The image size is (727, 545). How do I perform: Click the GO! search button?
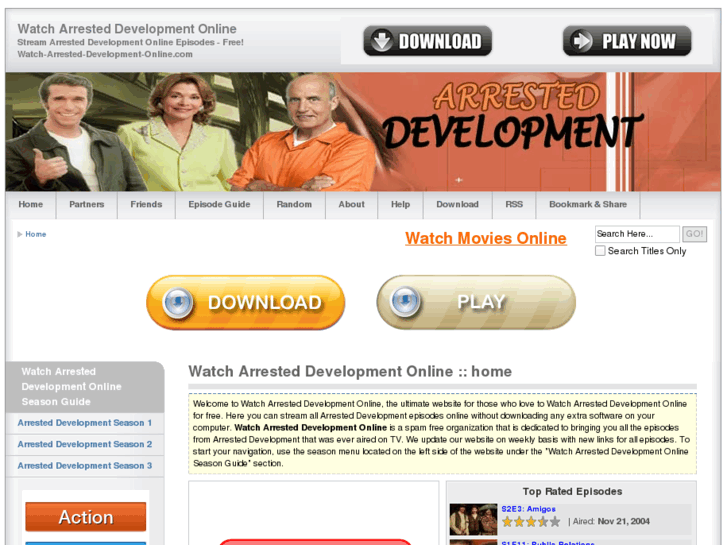(x=694, y=234)
